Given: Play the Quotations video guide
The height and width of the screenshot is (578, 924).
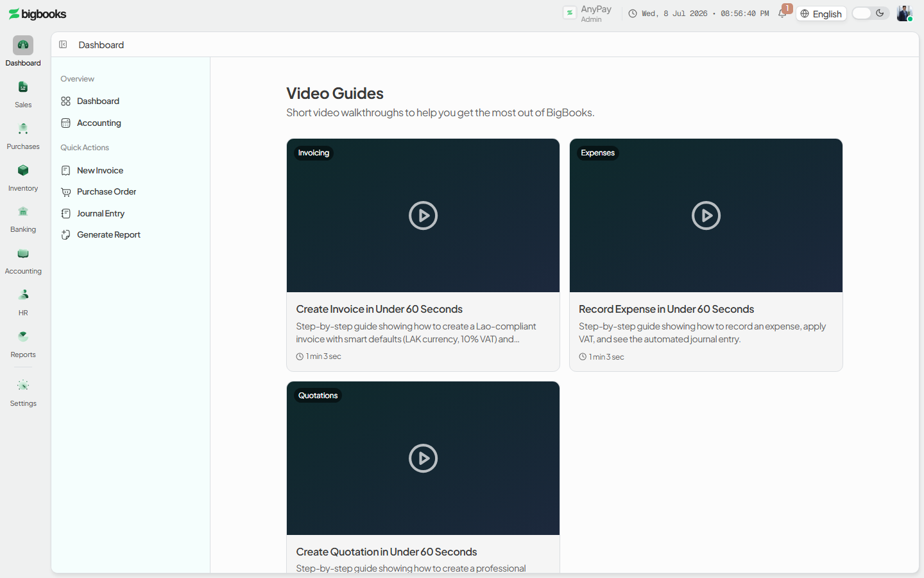Looking at the screenshot, I should (x=423, y=459).
